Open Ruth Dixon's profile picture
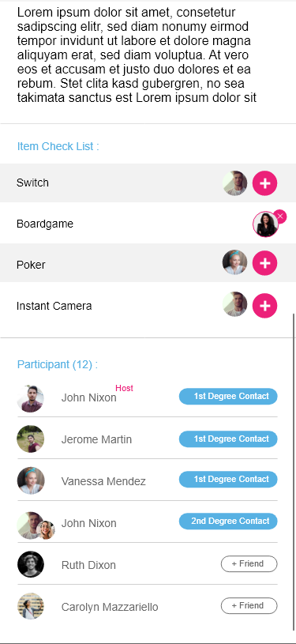 pyautogui.click(x=30, y=564)
